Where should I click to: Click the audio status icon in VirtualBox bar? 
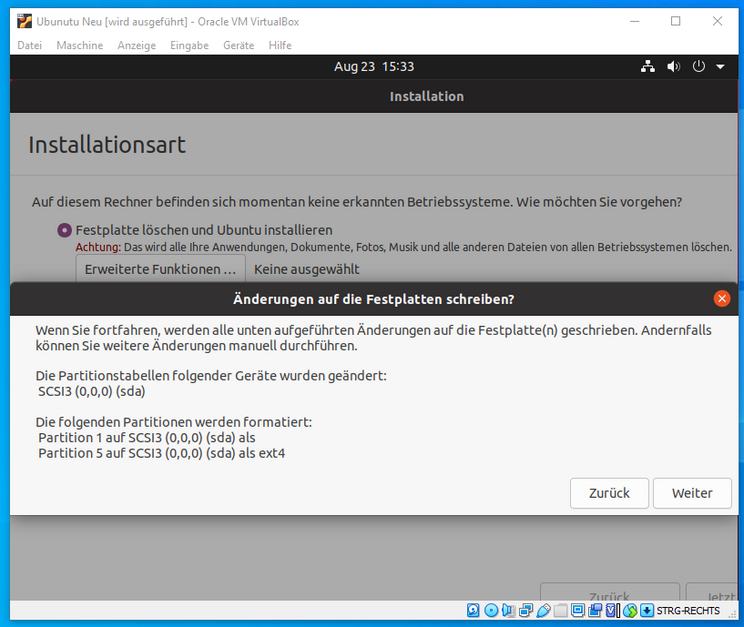coord(508,611)
